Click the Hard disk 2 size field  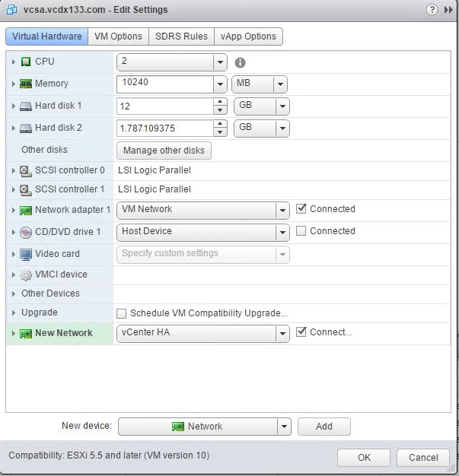[165, 128]
